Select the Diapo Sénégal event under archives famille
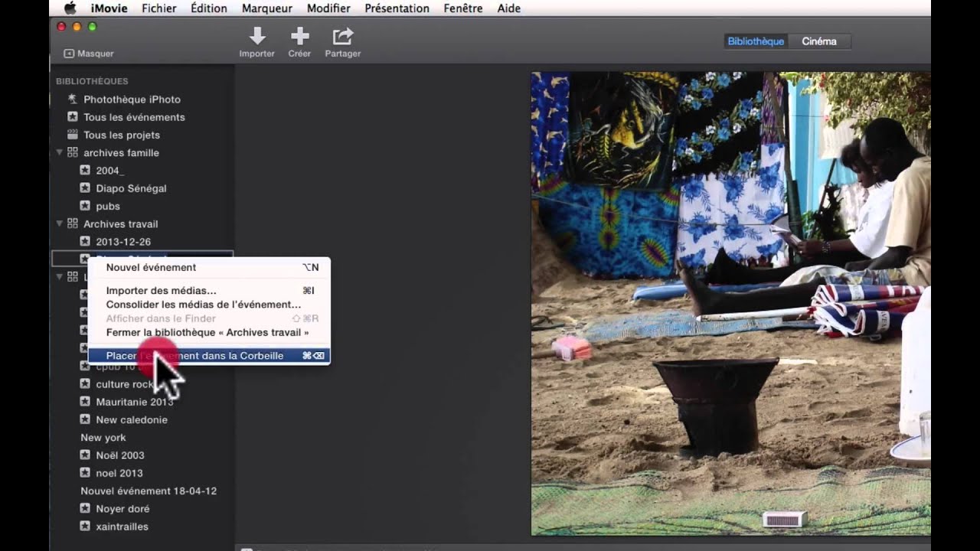Screen dimensions: 980x551 point(131,188)
